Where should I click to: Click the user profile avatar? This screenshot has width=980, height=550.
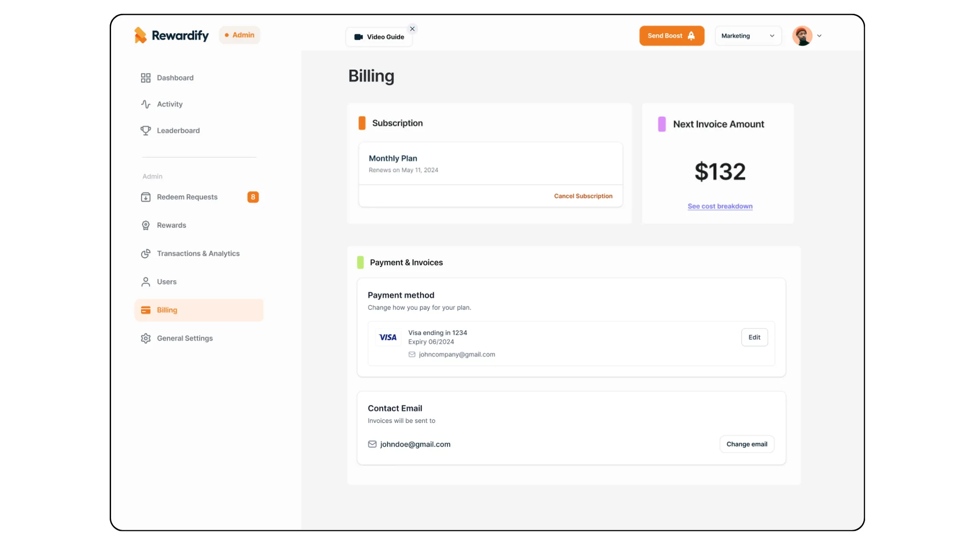pyautogui.click(x=802, y=36)
